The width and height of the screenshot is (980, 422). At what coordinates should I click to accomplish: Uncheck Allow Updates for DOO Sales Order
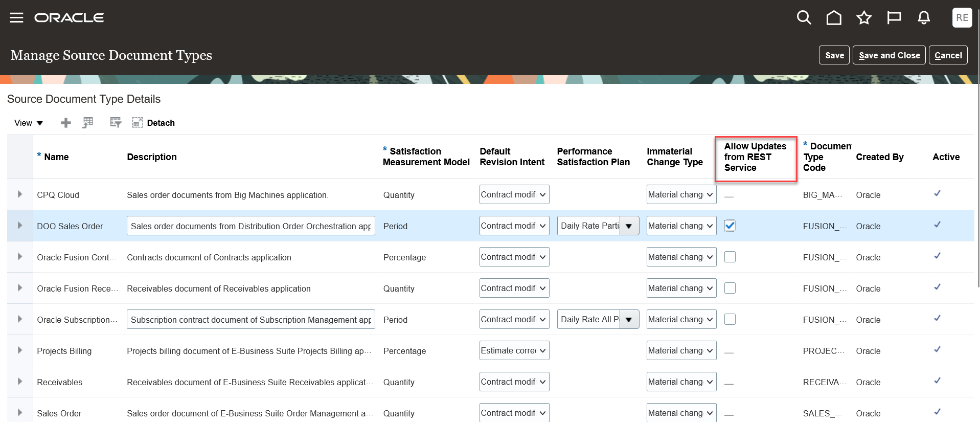pos(730,226)
